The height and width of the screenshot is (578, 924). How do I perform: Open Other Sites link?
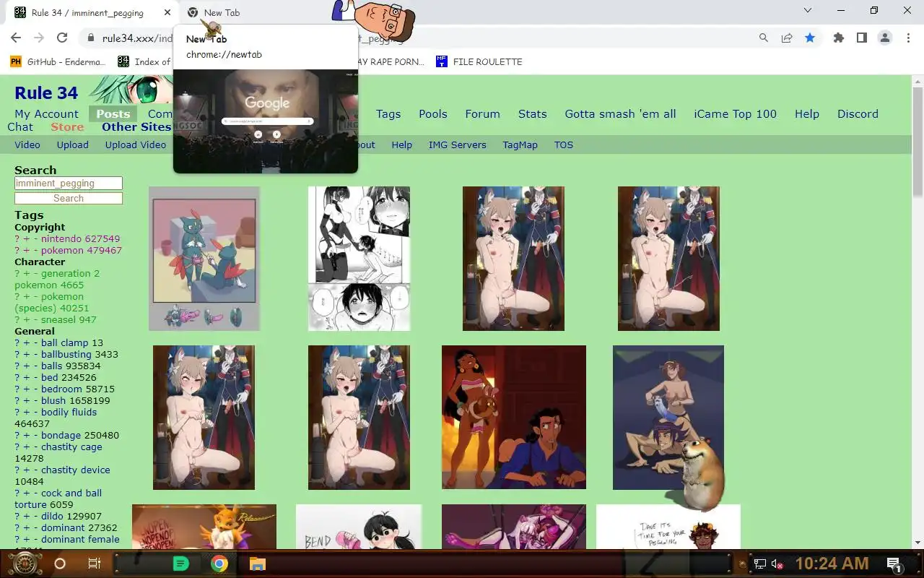pyautogui.click(x=136, y=126)
